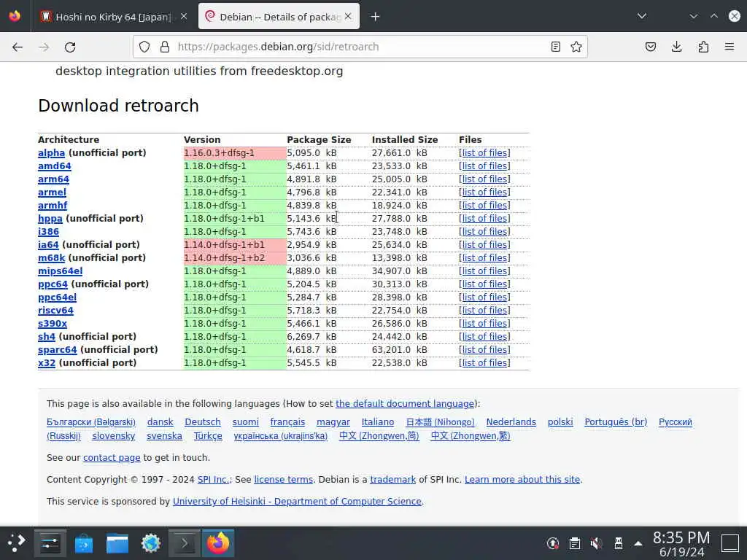Image resolution: width=747 pixels, height=560 pixels.
Task: Open the trademark link
Action: 392,480
